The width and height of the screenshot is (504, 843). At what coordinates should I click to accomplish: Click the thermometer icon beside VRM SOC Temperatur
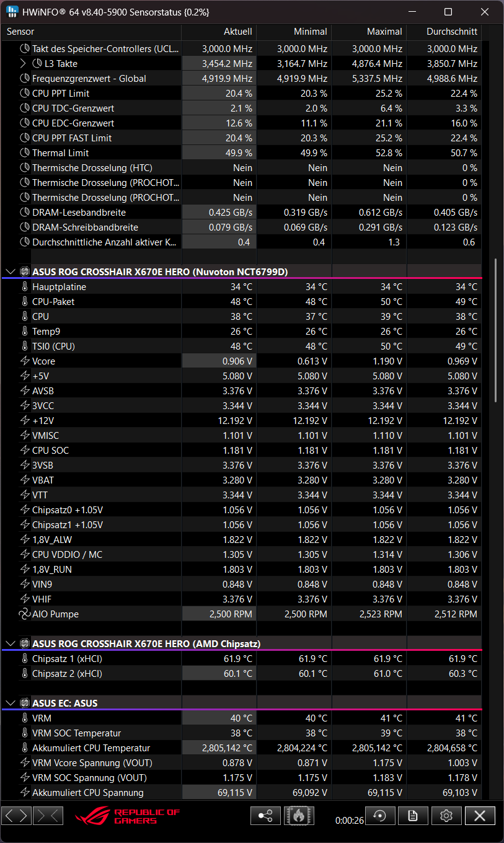coord(25,733)
